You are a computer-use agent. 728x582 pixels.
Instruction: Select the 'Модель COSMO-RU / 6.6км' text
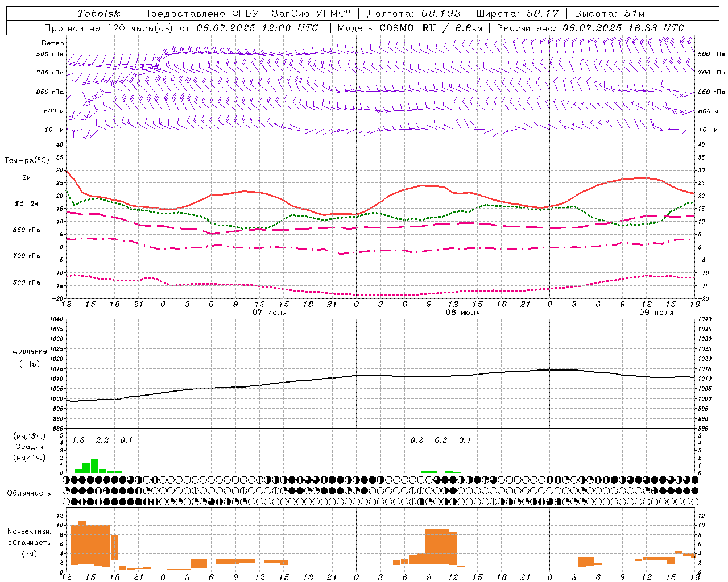(410, 28)
